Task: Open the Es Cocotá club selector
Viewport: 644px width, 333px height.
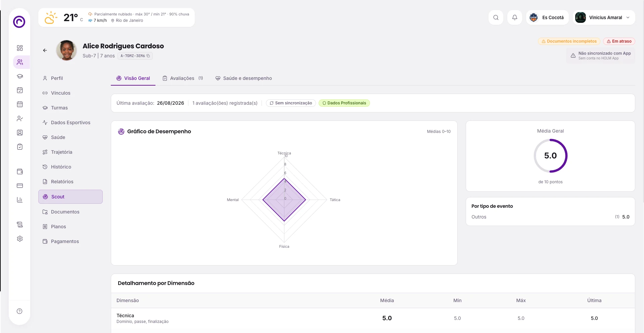Action: coord(547,17)
